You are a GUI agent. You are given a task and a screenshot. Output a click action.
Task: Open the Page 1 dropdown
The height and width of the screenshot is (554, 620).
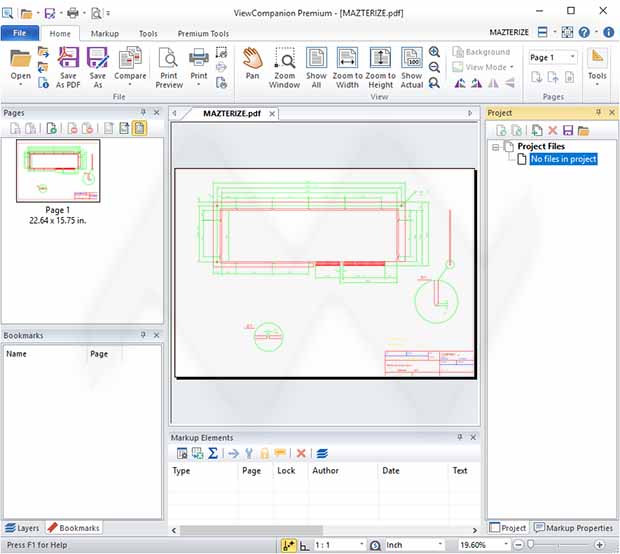[572, 57]
